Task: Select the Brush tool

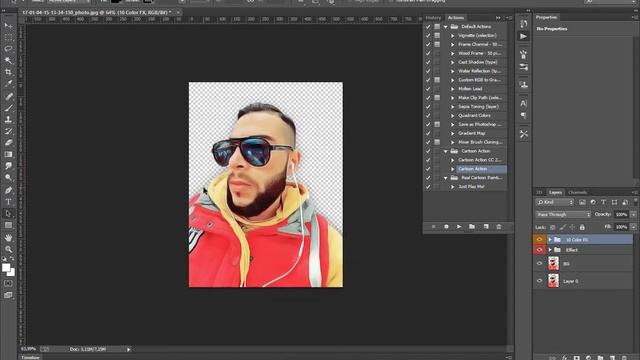Action: [x=8, y=108]
